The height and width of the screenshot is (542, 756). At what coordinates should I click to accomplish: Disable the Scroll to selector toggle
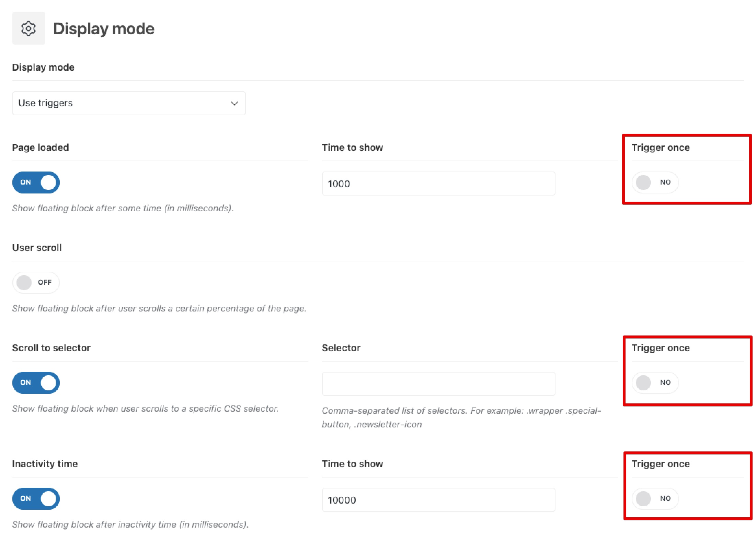coord(36,383)
